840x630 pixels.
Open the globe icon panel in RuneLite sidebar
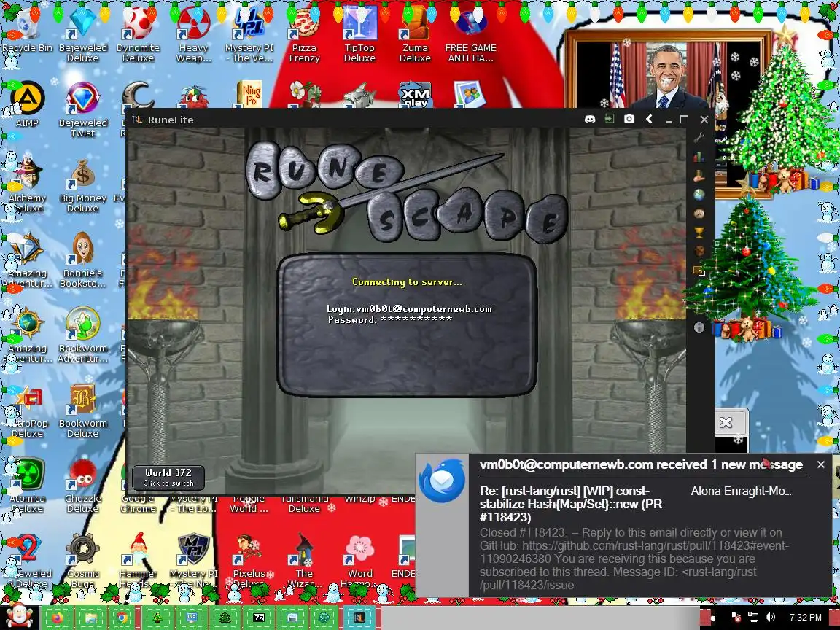(699, 195)
